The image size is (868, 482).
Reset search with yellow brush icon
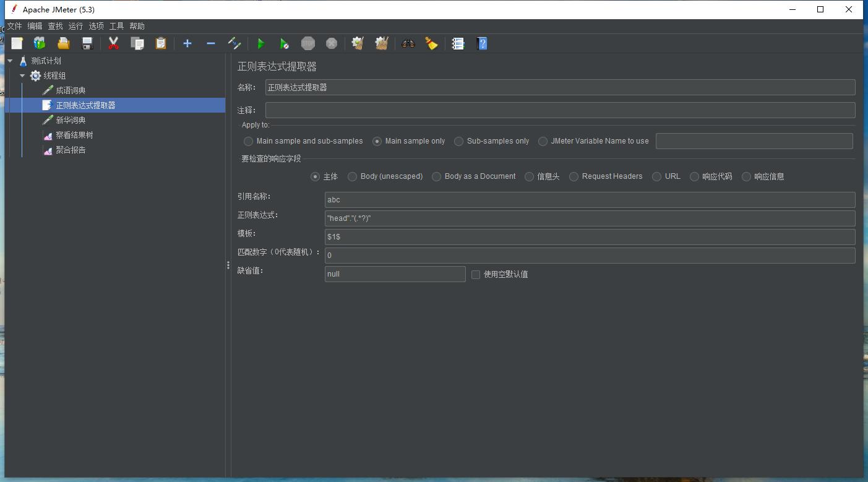pos(431,43)
